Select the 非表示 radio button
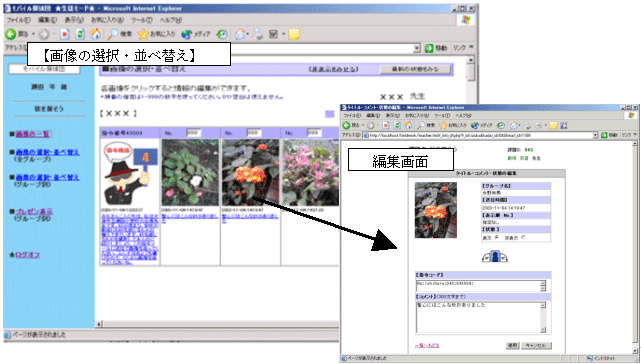This screenshot has width=641, height=364. coord(523,237)
